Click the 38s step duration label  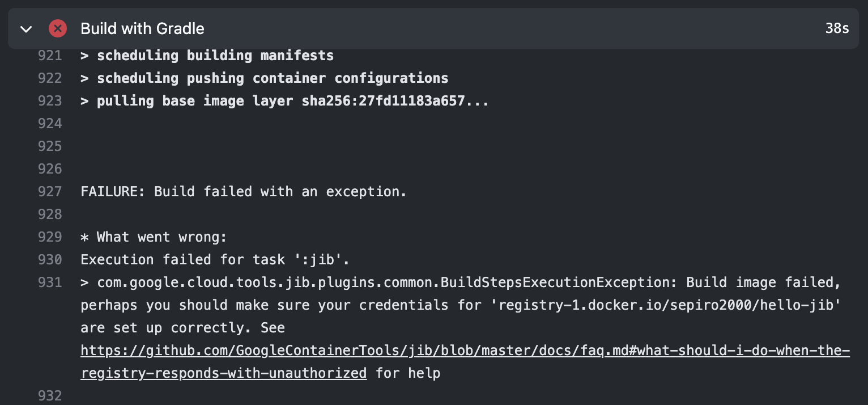837,28
